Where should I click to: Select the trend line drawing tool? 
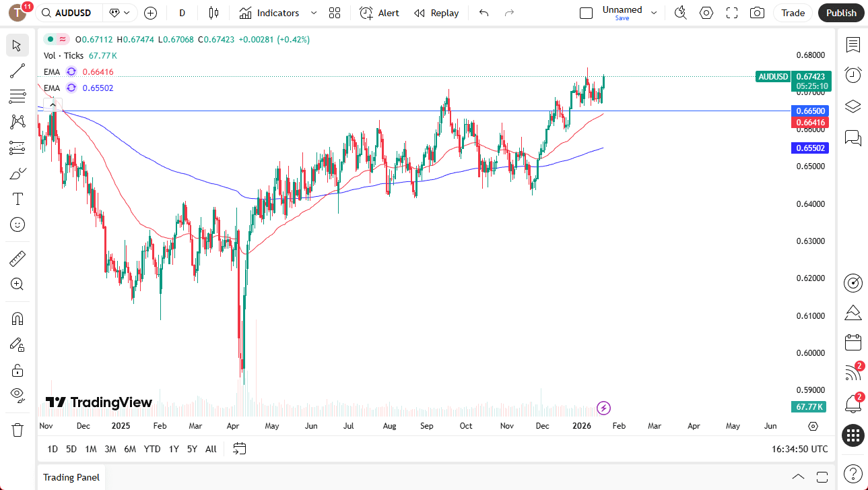click(18, 71)
